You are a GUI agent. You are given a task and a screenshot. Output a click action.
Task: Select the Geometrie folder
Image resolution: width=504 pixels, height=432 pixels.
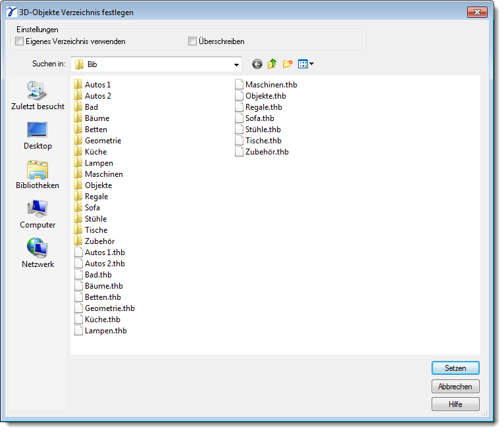97,141
